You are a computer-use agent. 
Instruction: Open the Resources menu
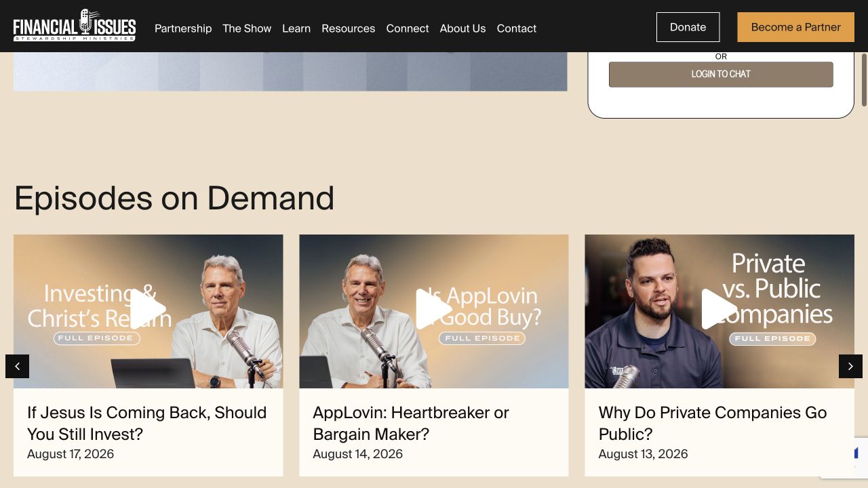(x=348, y=28)
